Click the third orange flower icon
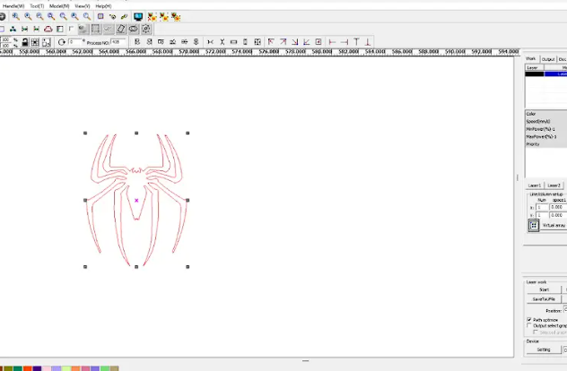This screenshot has width=567, height=371. (176, 17)
